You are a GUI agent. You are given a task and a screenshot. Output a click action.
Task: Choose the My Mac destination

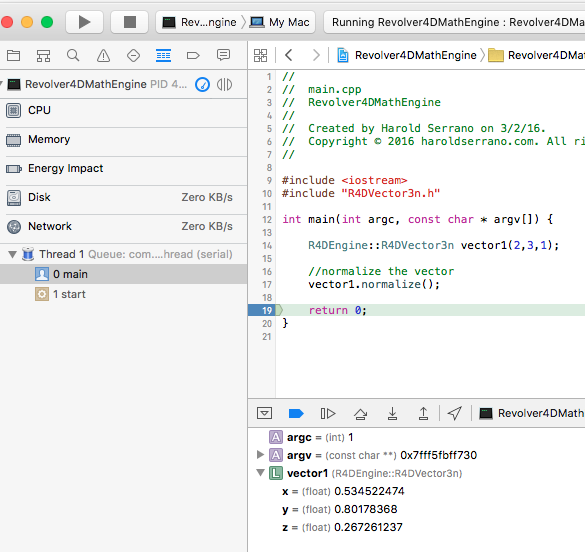[280, 22]
